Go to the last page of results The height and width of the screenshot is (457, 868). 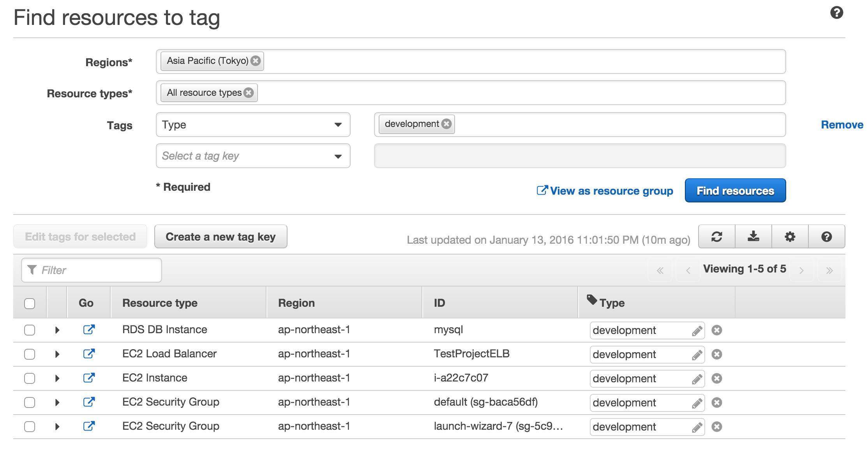[829, 269]
